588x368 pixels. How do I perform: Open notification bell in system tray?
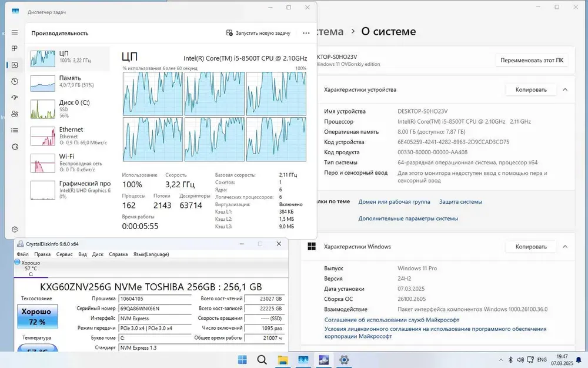tap(579, 360)
